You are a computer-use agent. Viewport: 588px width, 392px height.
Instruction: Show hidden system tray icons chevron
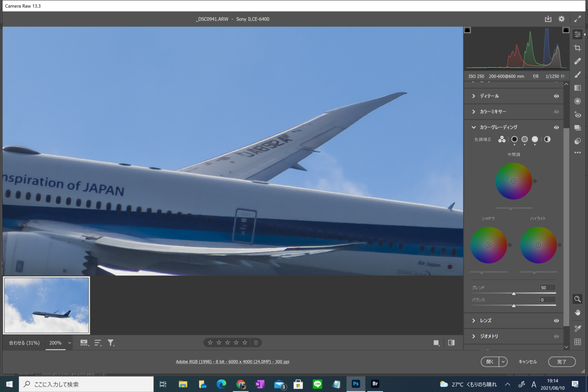tap(508, 384)
